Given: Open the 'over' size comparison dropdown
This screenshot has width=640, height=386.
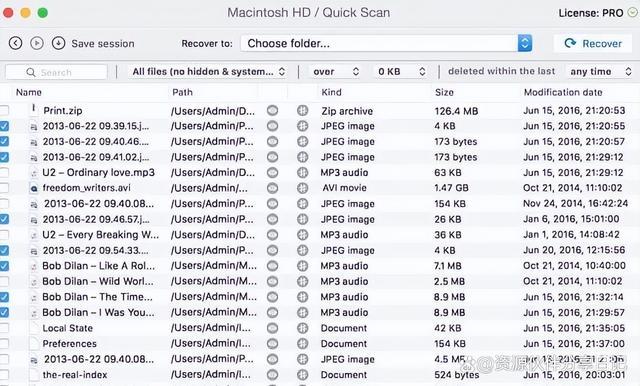Looking at the screenshot, I should 336,71.
